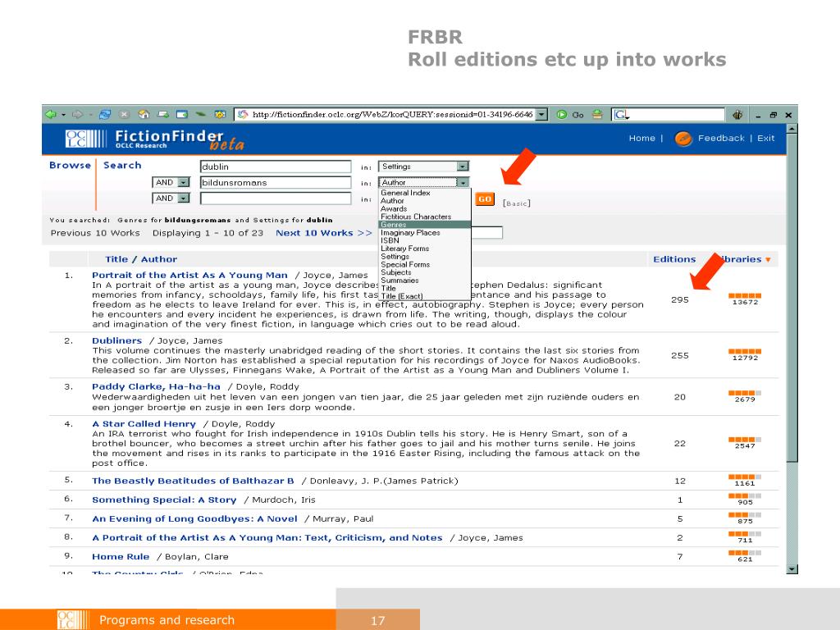Click the [Basic] search link
The image size is (840, 630).
pyautogui.click(x=517, y=203)
